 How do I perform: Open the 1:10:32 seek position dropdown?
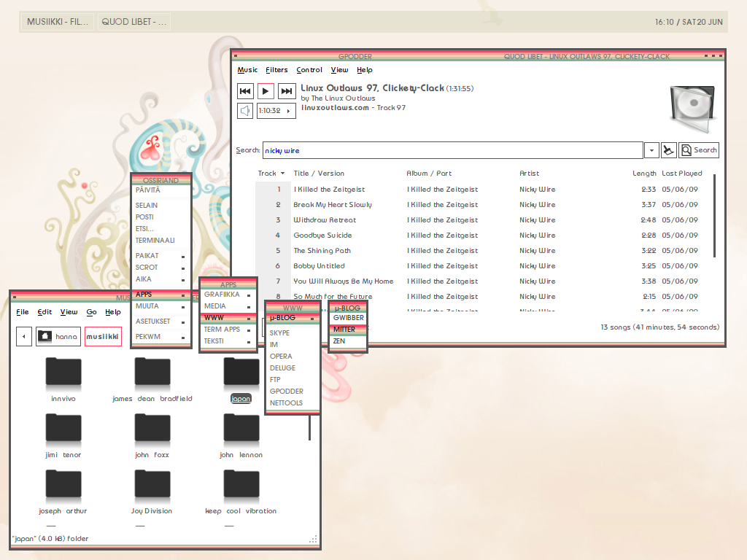coord(276,111)
